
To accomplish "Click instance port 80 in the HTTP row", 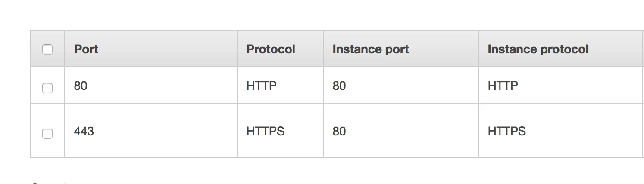I will (339, 86).
